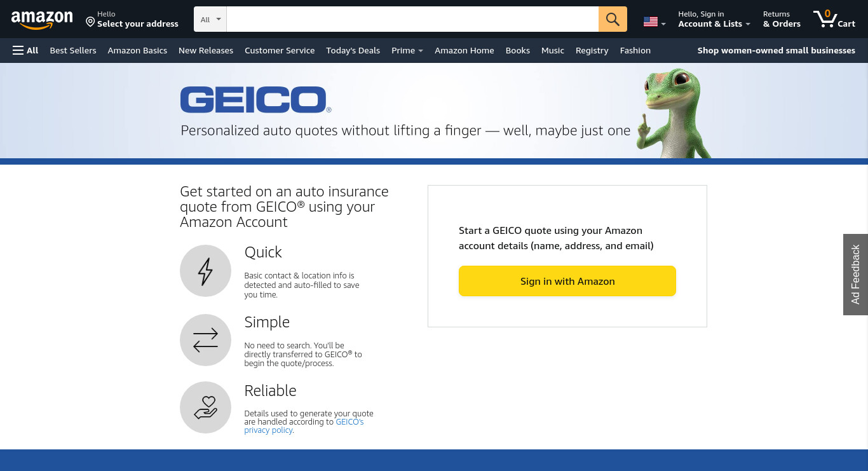Image resolution: width=868 pixels, height=471 pixels.
Task: Open the Registry nav item
Action: coord(592,50)
